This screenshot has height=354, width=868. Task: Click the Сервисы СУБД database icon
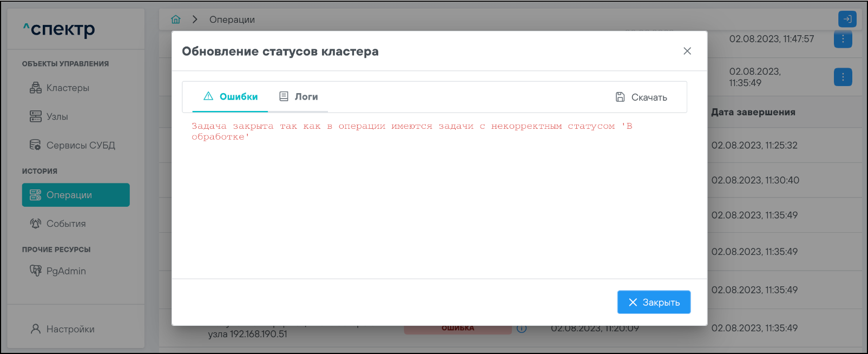[36, 145]
